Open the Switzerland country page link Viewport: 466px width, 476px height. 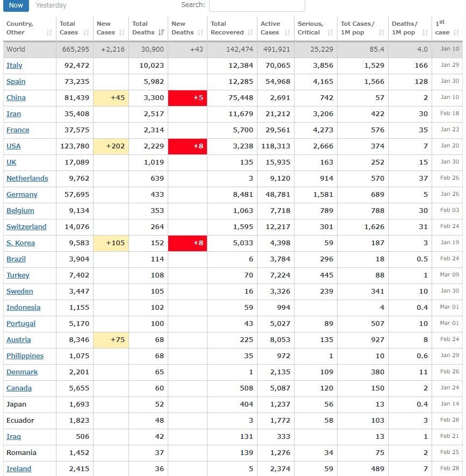[26, 227]
